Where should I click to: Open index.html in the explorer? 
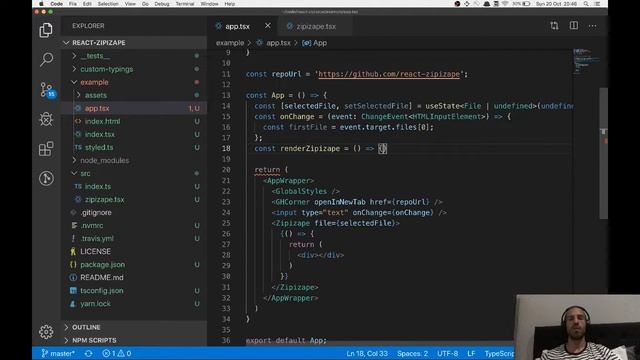tap(134, 121)
